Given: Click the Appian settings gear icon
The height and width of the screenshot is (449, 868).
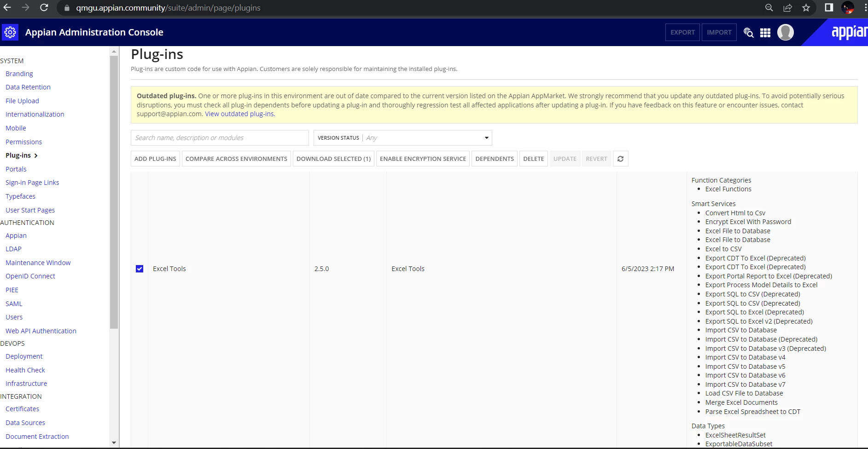Looking at the screenshot, I should (x=10, y=32).
